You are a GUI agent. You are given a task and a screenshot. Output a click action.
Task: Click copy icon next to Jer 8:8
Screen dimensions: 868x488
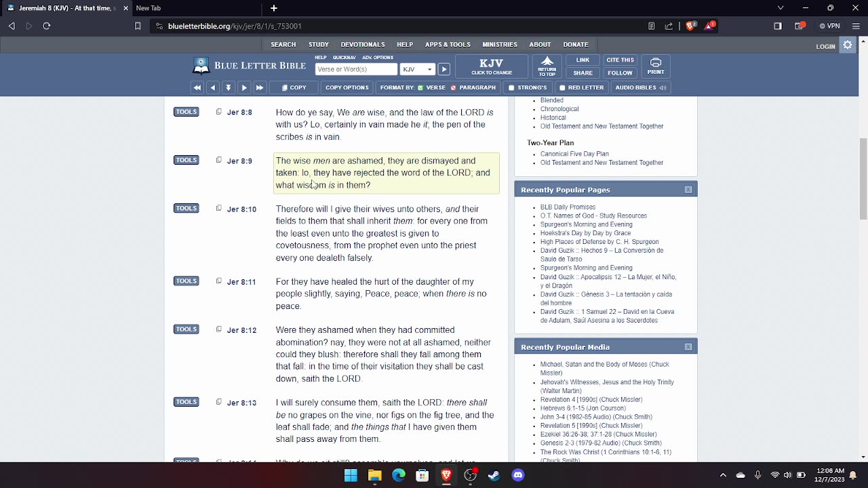(218, 112)
